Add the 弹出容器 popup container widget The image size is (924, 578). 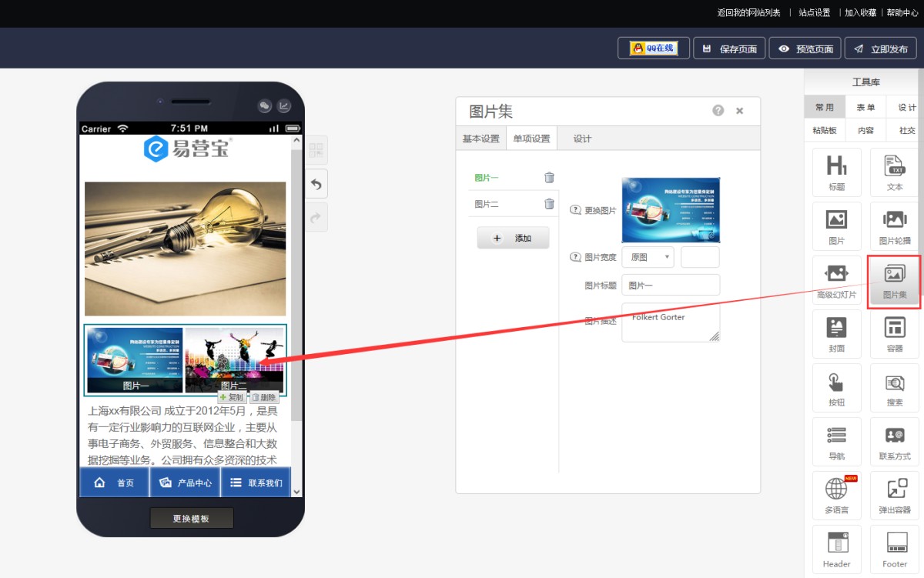tap(894, 496)
